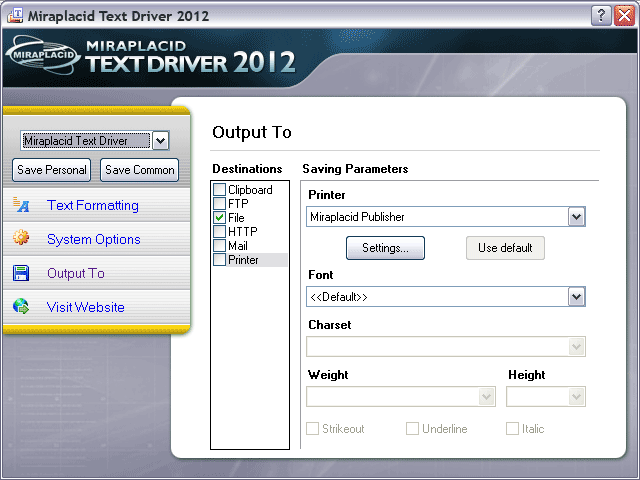
Task: Close the Text Driver window
Action: tap(624, 16)
